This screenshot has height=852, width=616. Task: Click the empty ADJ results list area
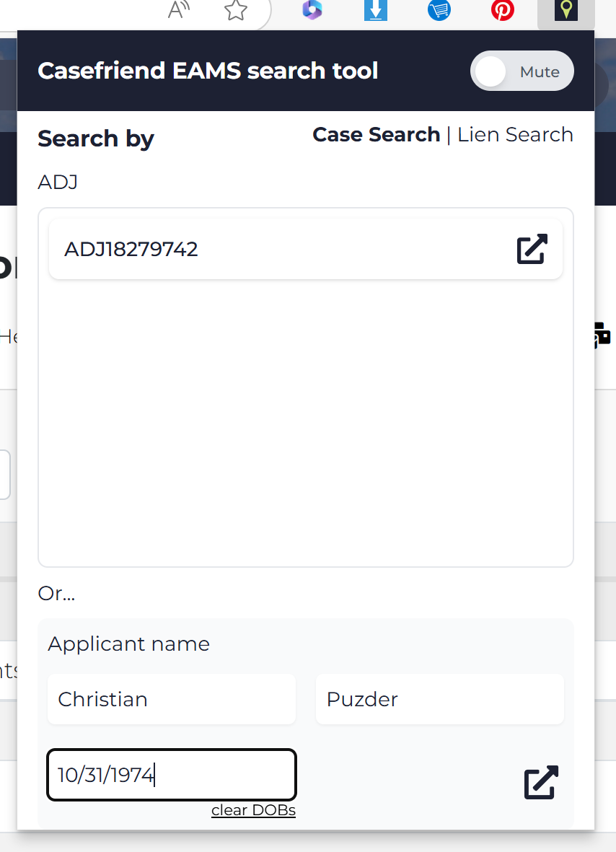[x=306, y=423]
